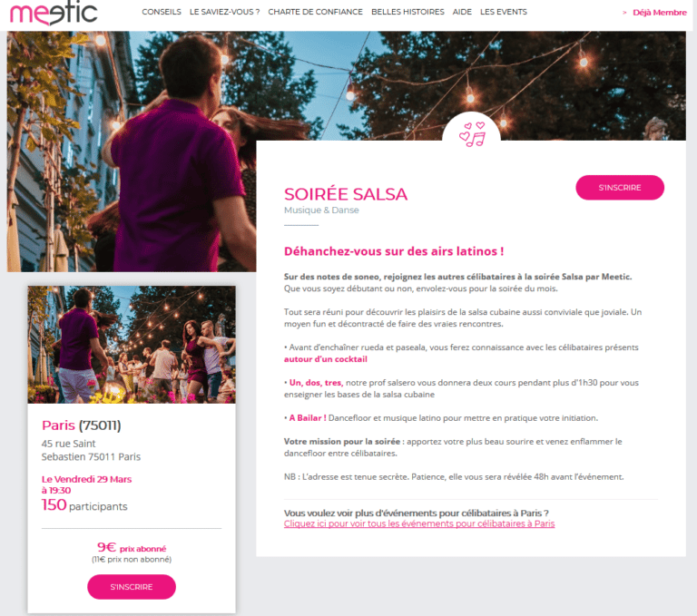Open the CONSEILS menu item
The image size is (697, 616).
point(162,12)
